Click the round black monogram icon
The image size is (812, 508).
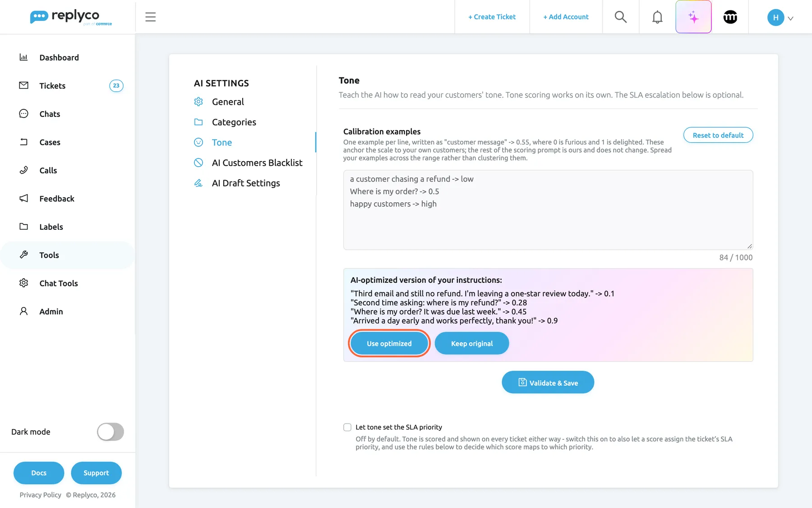730,17
